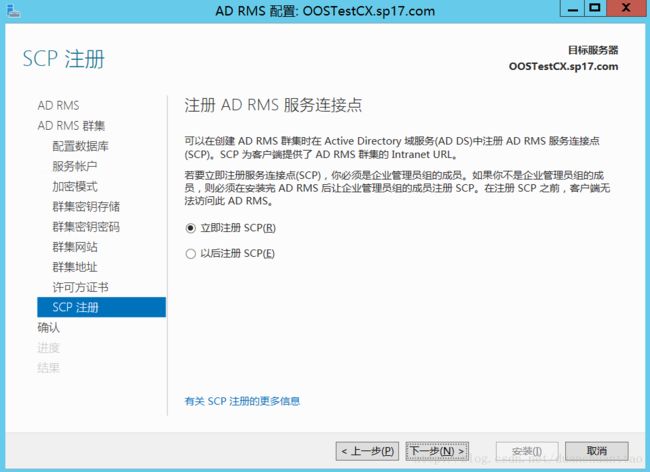Go to the 确认 step
Screen dimensions: 650x472
pyautogui.click(x=49, y=327)
